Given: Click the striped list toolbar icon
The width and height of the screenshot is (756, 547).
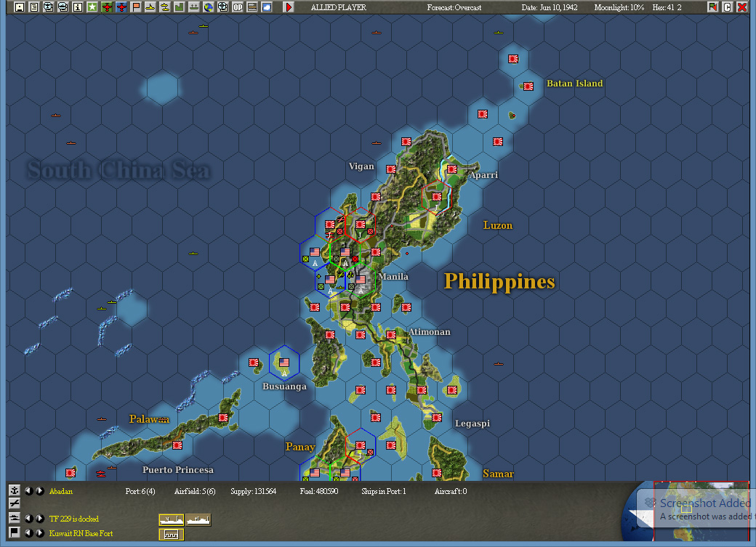Looking at the screenshot, I should click(252, 7).
